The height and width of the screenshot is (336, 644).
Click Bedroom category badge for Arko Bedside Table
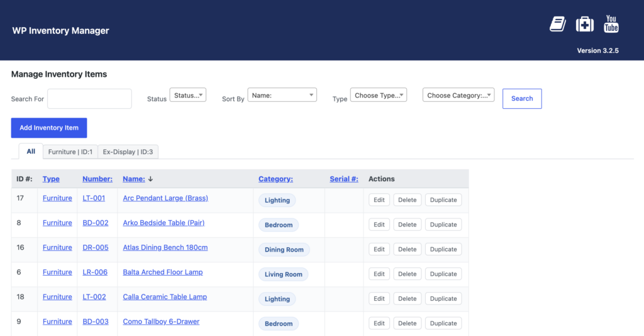coord(279,225)
